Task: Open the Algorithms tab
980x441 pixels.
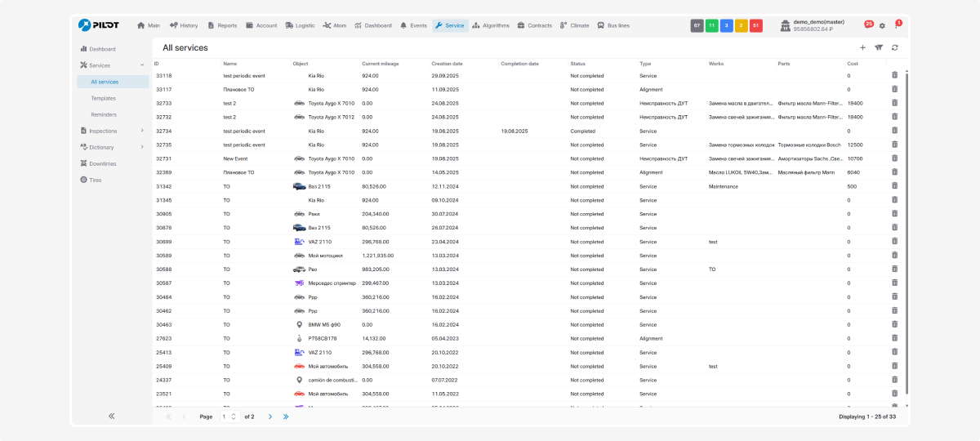Action: click(490, 25)
